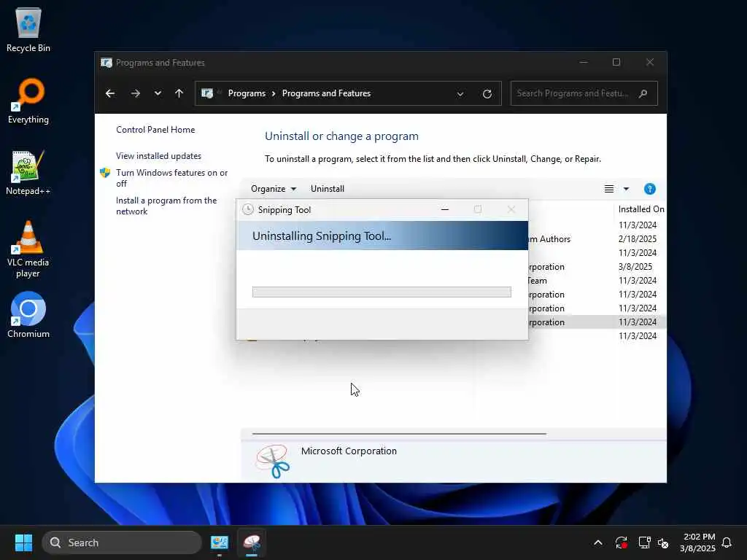This screenshot has height=560, width=747.
Task: Go up one level arrow
Action: pos(179,93)
